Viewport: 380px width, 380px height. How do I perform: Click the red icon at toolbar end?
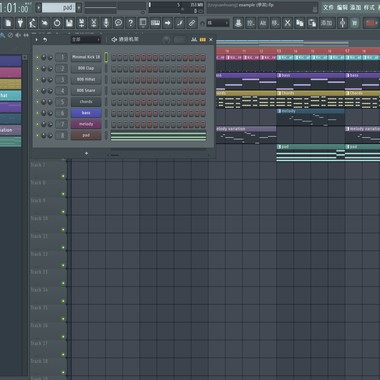pyautogui.click(x=371, y=23)
